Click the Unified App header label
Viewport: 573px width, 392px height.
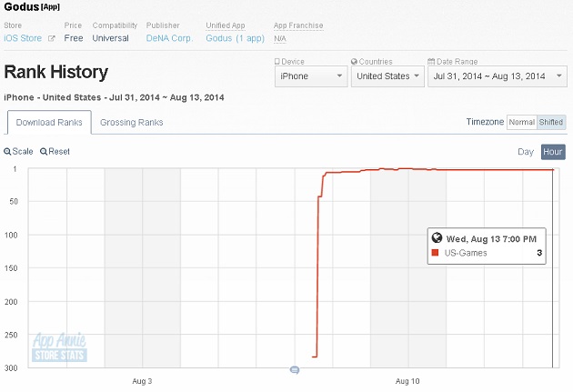point(226,25)
